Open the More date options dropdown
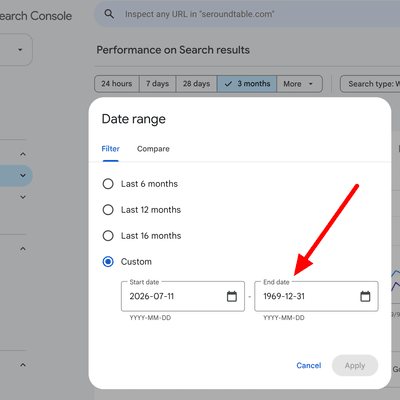Image resolution: width=400 pixels, height=400 pixels. click(299, 84)
